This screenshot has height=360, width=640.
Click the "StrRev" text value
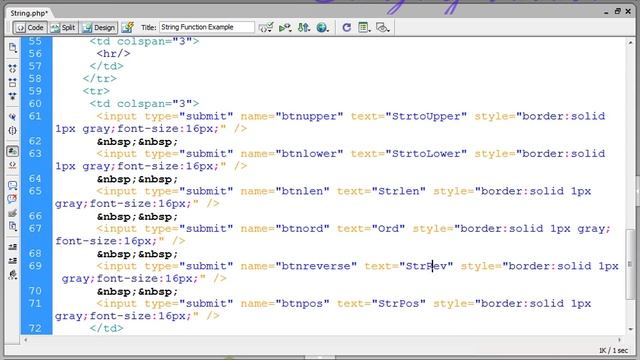(426, 266)
